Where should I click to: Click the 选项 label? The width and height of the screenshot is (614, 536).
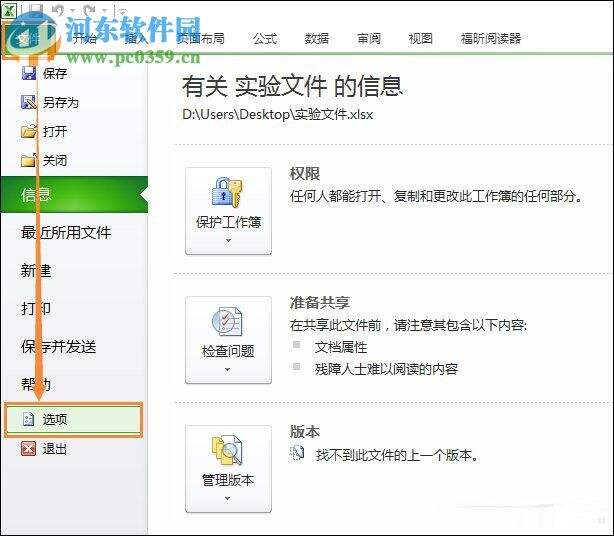tap(55, 419)
